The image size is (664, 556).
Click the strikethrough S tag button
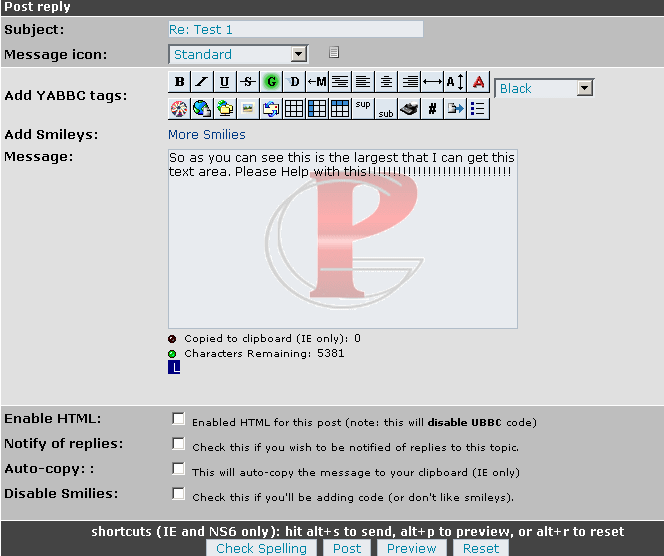pyautogui.click(x=247, y=83)
